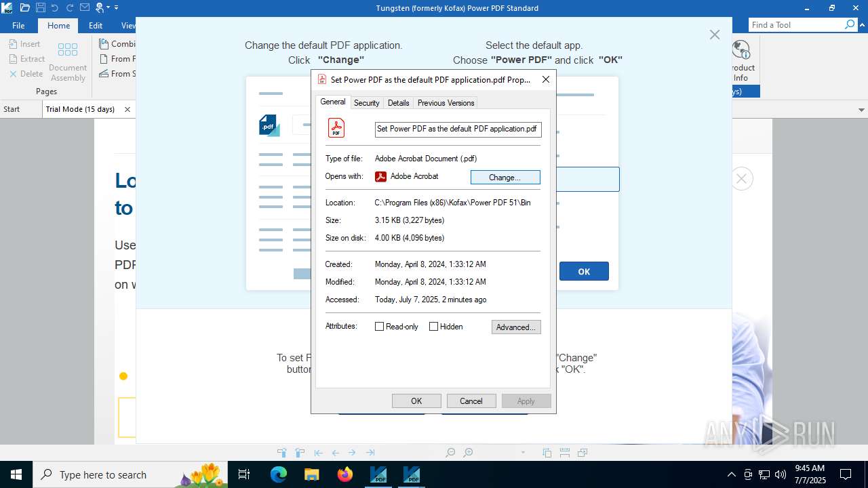Click the Redo arrow icon
The image size is (868, 488).
70,8
